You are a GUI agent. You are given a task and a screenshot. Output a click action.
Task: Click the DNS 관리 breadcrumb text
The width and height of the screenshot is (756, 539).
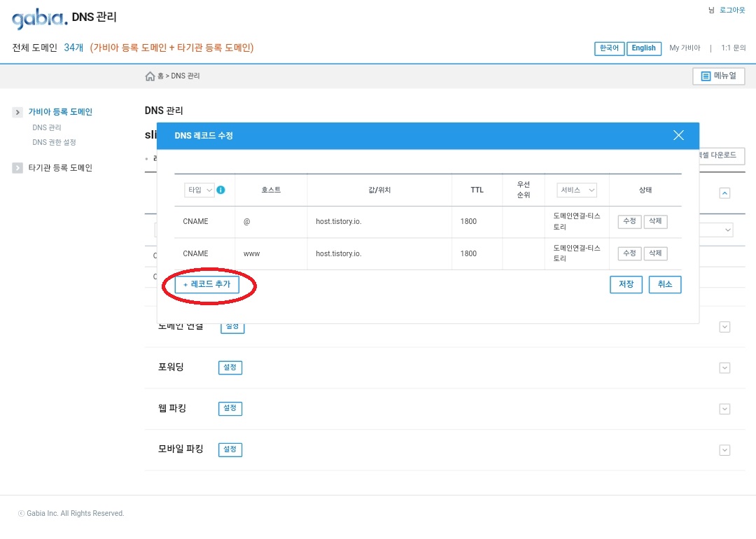click(x=185, y=76)
